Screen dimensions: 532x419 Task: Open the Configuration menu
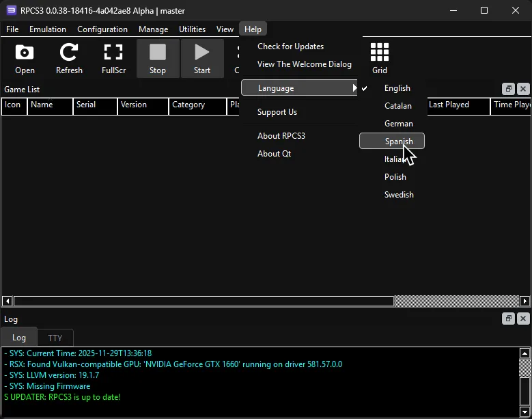(x=102, y=29)
